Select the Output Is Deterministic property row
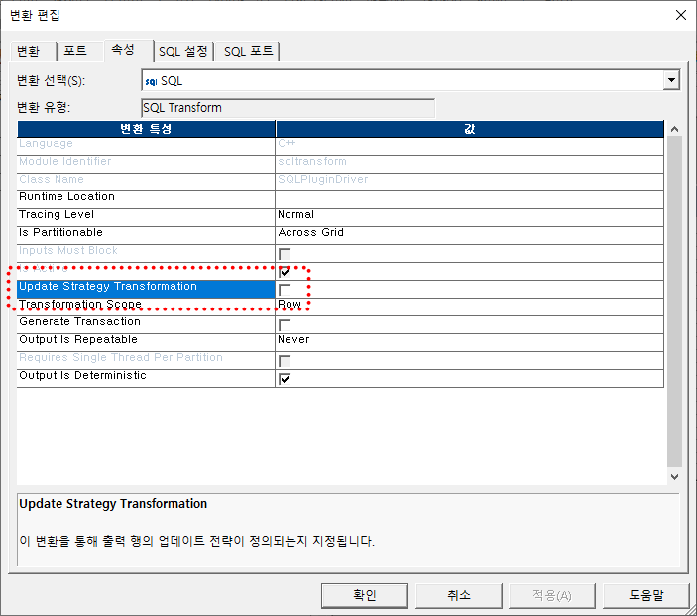697x616 pixels. click(x=146, y=379)
